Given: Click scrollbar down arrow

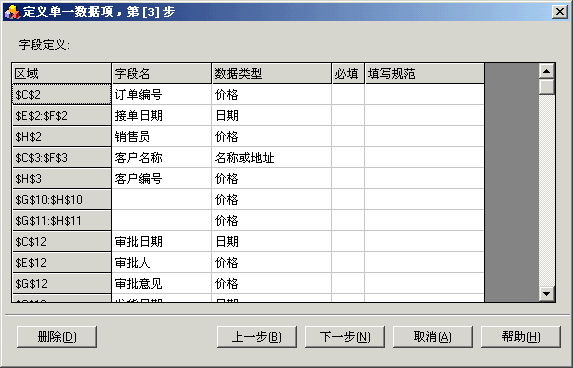Looking at the screenshot, I should [x=547, y=293].
